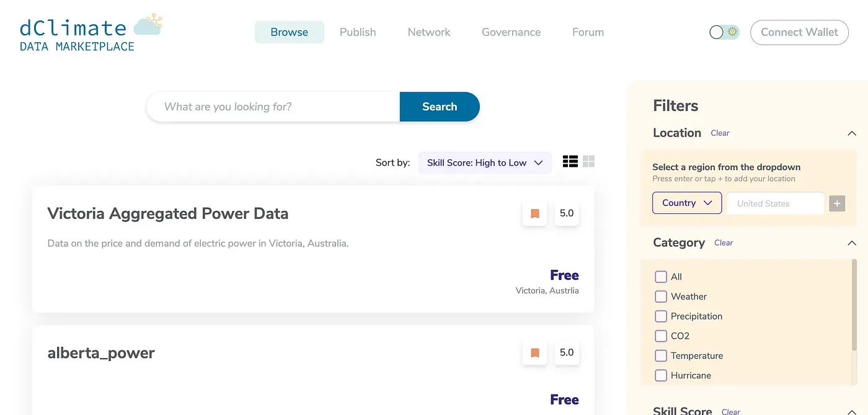Check the All category box
The image size is (868, 415).
(661, 277)
